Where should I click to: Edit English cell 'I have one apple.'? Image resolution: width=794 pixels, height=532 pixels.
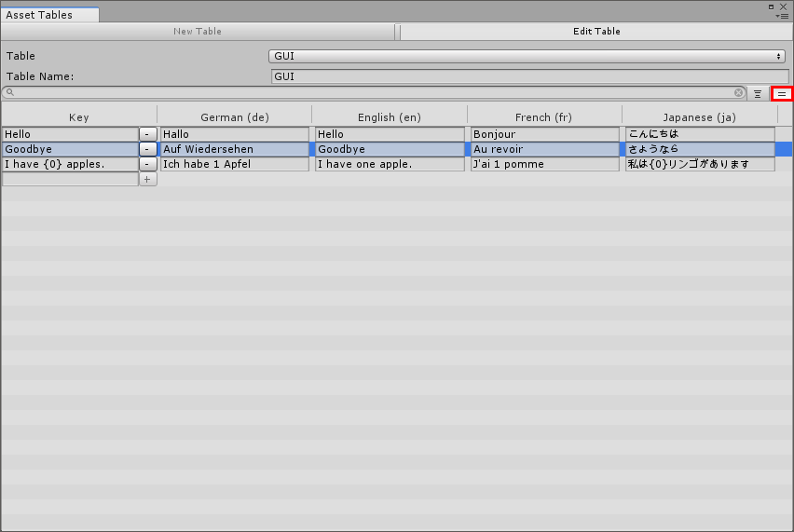[x=390, y=164]
